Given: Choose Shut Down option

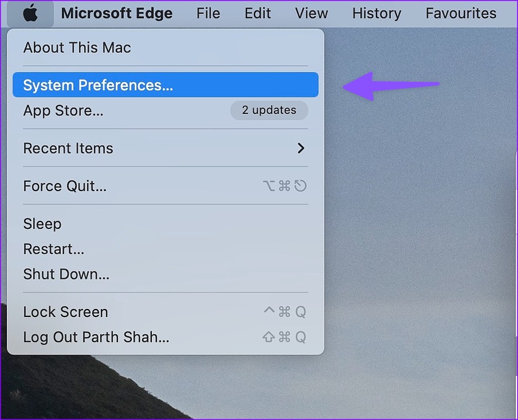Looking at the screenshot, I should [166, 274].
